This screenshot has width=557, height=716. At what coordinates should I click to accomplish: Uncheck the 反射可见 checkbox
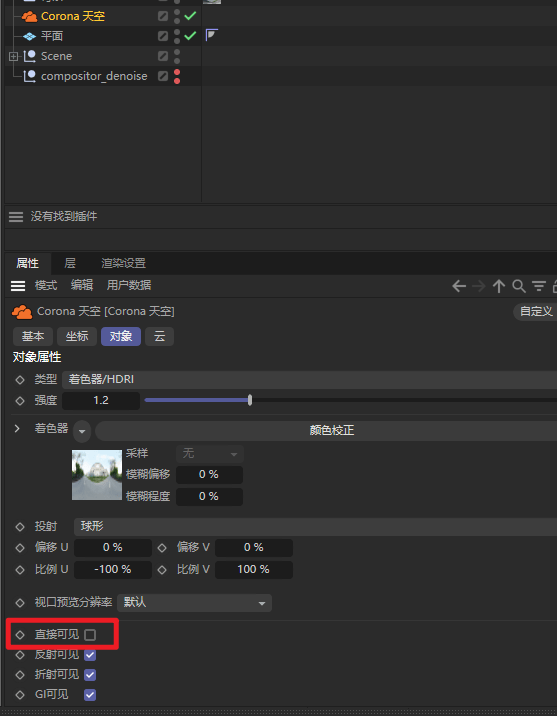click(90, 655)
